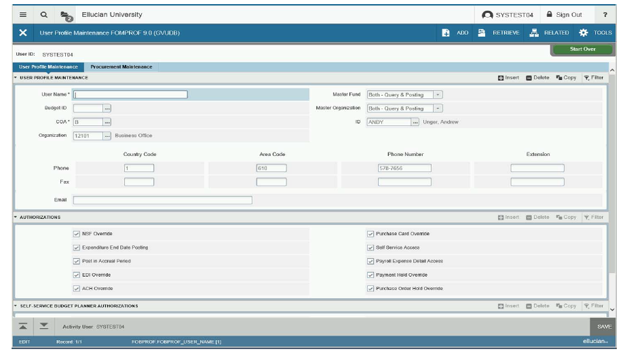Click the Start Over button

[582, 49]
